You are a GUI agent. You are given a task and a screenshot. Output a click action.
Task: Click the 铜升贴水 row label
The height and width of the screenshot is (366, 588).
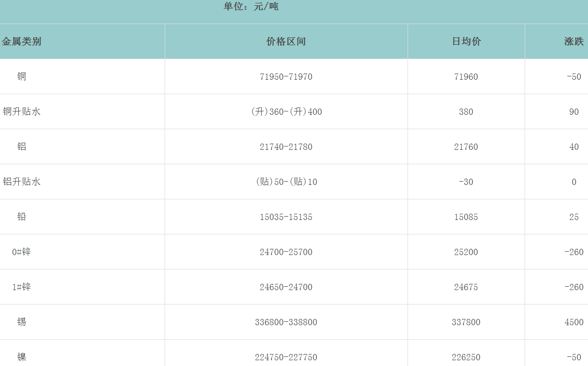tap(22, 111)
